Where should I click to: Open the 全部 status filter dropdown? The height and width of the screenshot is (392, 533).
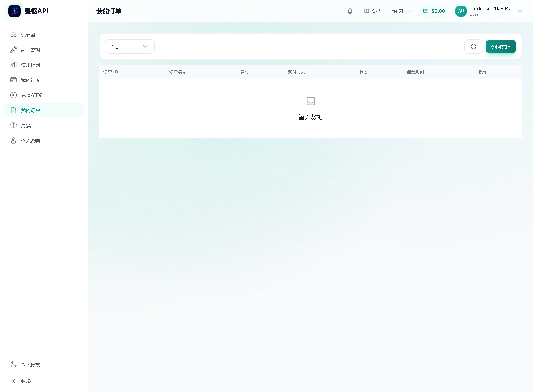[130, 46]
